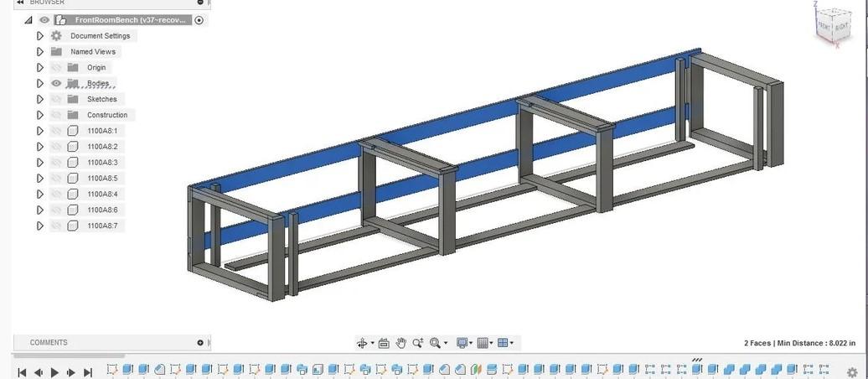
Task: Click the FrontRoomBench (v37~recov... title
Action: click(x=130, y=20)
